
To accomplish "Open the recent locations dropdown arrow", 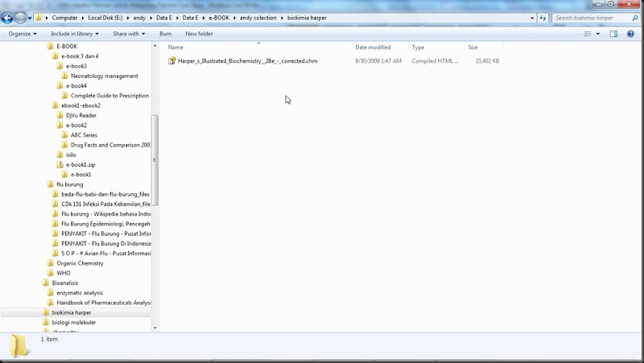I will (x=30, y=18).
